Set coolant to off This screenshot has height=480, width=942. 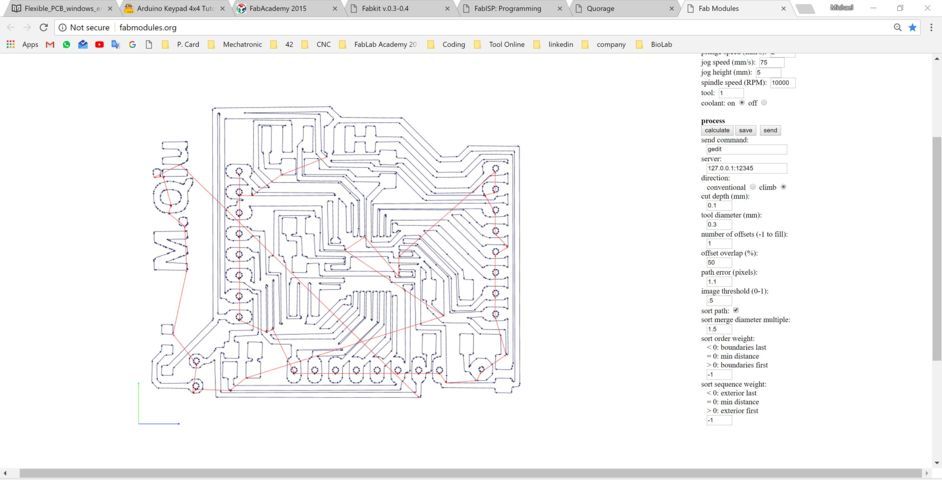pyautogui.click(x=764, y=103)
